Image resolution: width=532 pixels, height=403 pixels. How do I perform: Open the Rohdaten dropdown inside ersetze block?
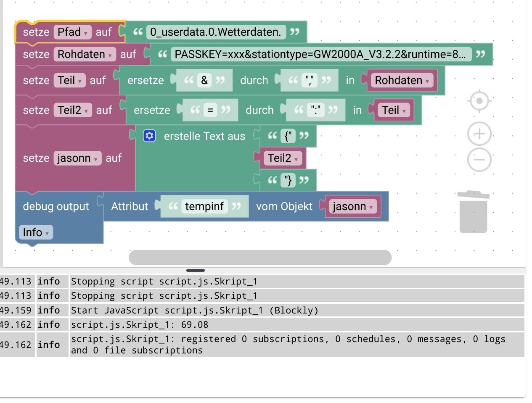coord(402,80)
